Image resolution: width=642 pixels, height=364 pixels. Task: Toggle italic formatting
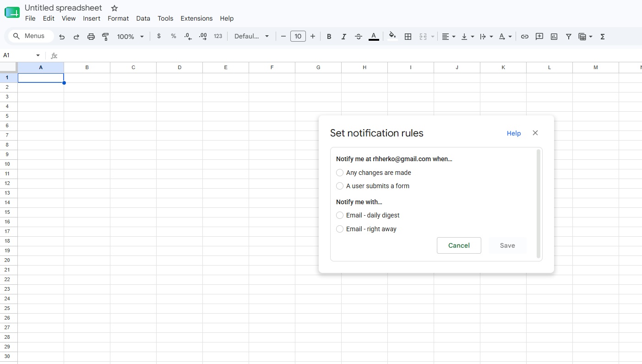pos(343,37)
